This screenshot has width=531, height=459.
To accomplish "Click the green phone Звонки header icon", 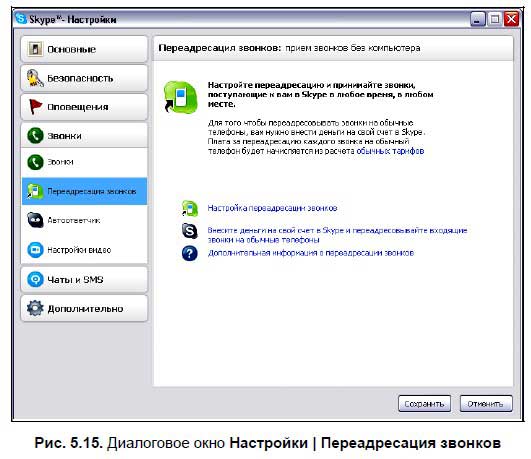I will click(x=35, y=136).
